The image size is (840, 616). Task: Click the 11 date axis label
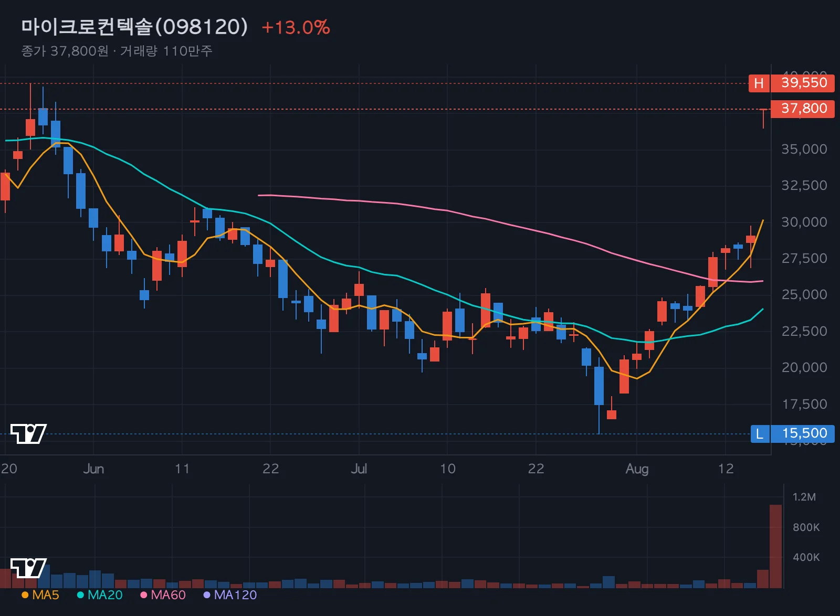coord(182,469)
